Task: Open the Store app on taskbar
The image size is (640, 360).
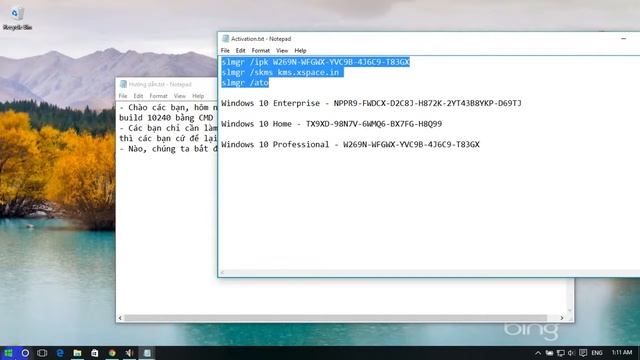Action: pyautogui.click(x=94, y=353)
